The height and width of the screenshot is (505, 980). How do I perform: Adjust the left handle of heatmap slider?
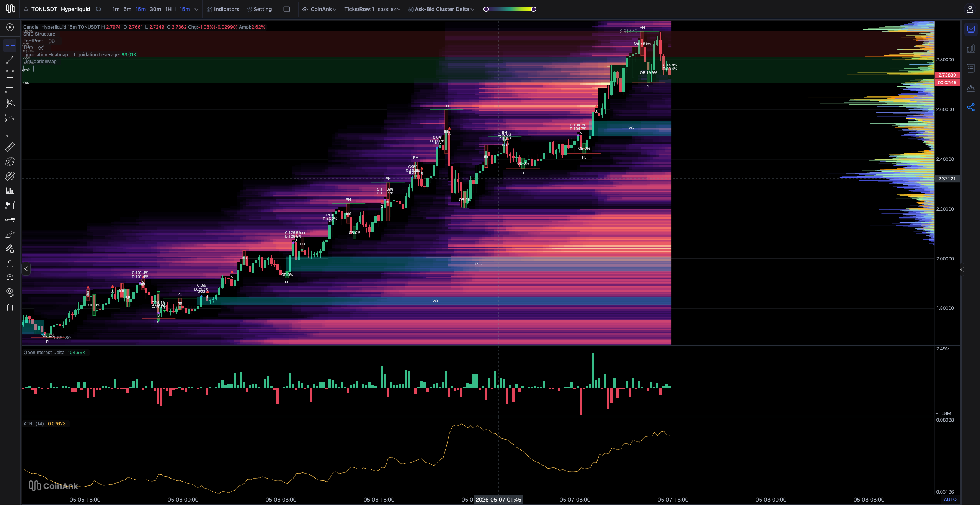[x=486, y=9]
